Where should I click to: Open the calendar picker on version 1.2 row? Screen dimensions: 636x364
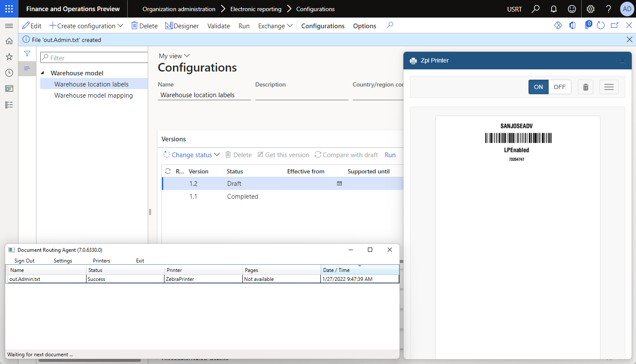[x=339, y=183]
